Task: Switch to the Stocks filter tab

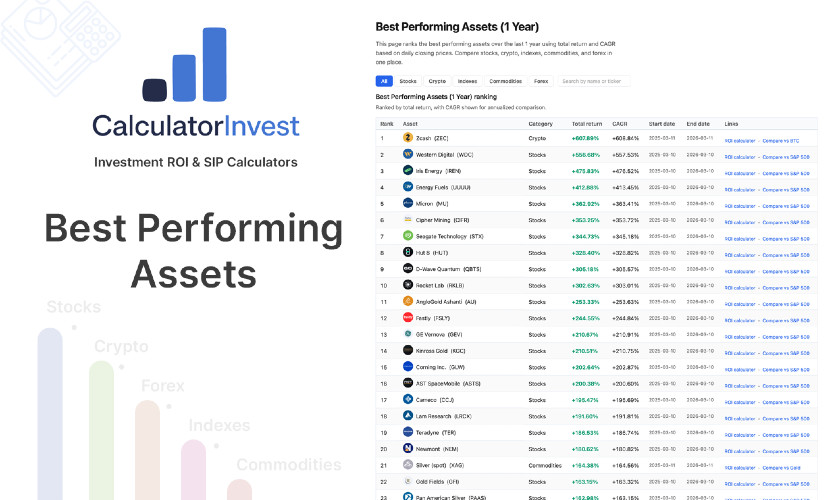Action: click(408, 81)
